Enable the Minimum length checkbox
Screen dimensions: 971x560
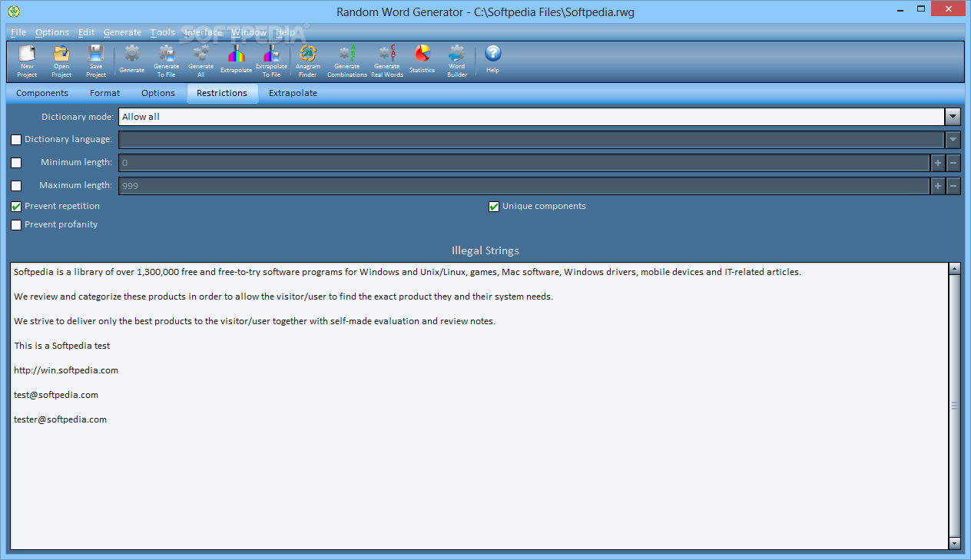coord(16,163)
